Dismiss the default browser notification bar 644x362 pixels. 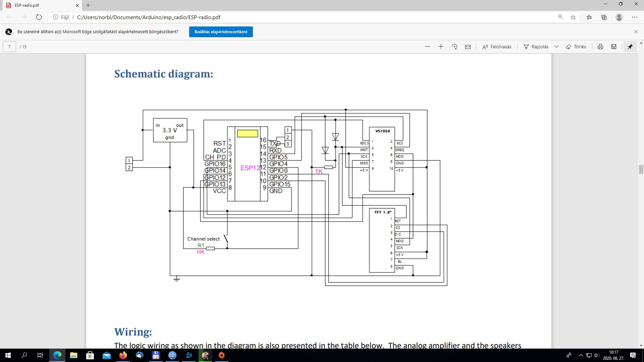click(x=636, y=32)
